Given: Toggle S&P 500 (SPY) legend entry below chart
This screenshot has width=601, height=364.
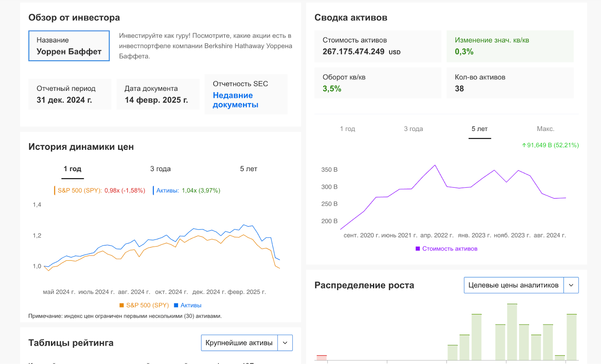Looking at the screenshot, I should pos(144,305).
